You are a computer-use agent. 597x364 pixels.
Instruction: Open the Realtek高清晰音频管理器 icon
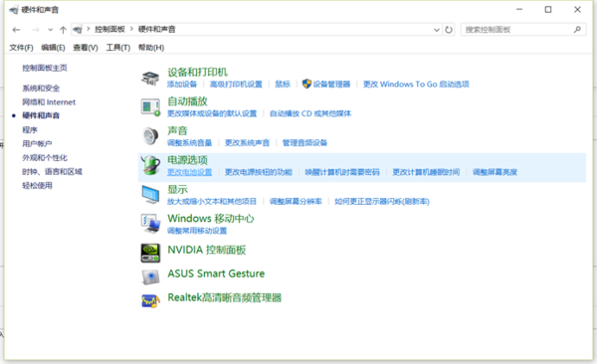point(150,301)
